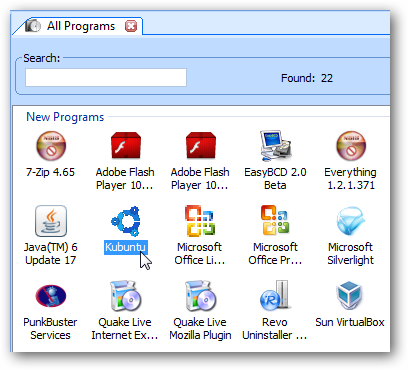This screenshot has height=370, width=408.
Task: Click the Found: 22 count text
Action: 307,78
